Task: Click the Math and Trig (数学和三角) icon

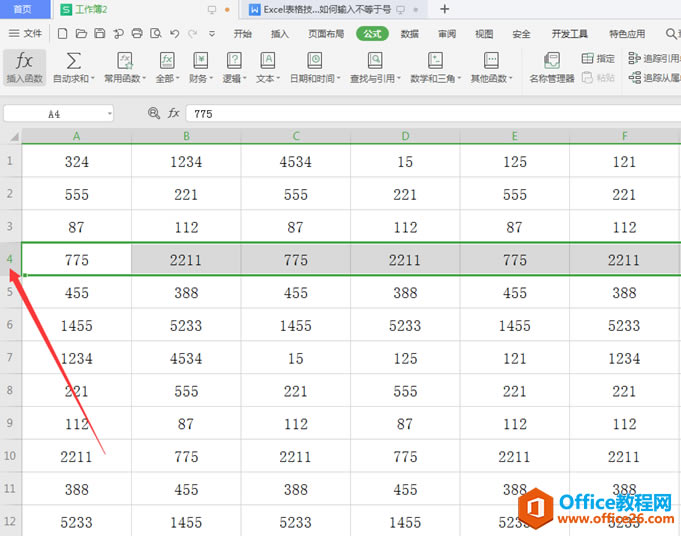Action: tap(435, 61)
